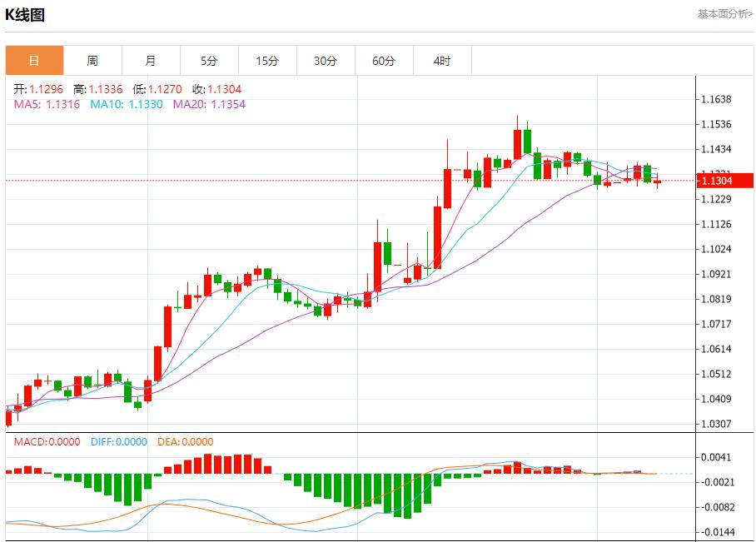The height and width of the screenshot is (542, 756).
Task: Click the MACD value label
Action: (x=47, y=442)
